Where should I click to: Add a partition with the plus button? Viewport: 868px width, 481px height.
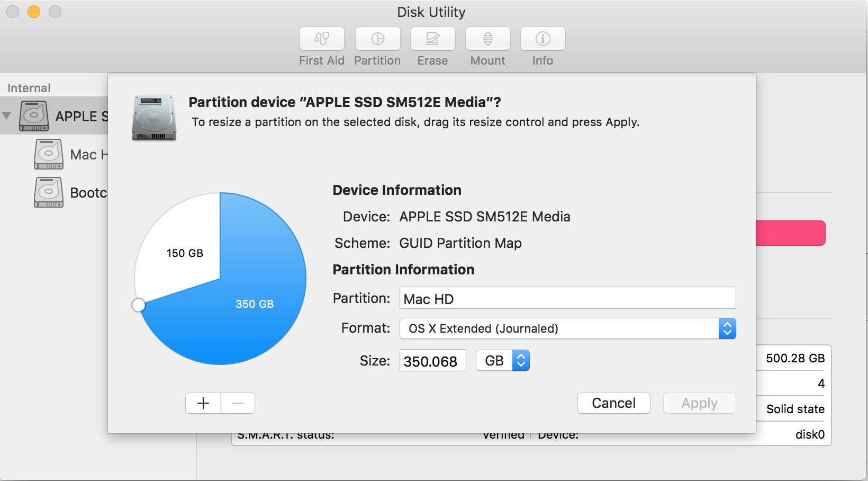coord(203,403)
